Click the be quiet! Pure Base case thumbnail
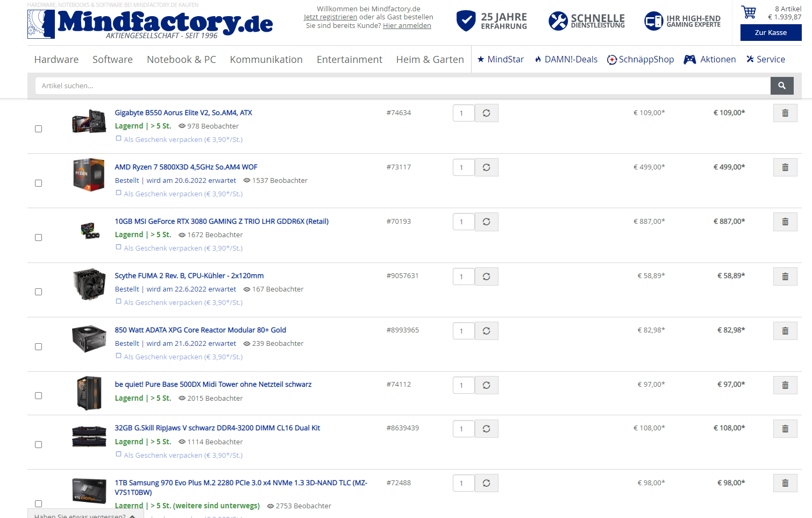This screenshot has width=812, height=518. tap(89, 393)
